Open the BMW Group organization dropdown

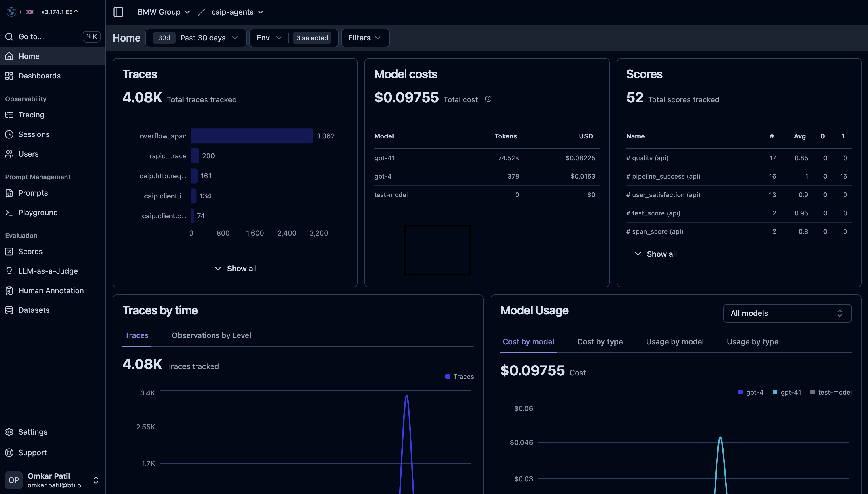point(164,12)
